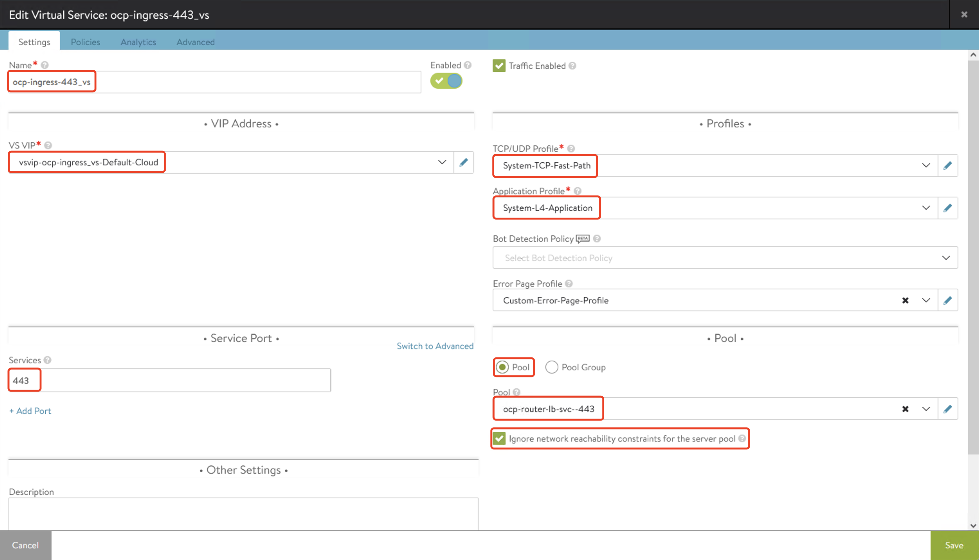The image size is (979, 560).
Task: Expand the TCP/UDP Profile dropdown
Action: point(926,166)
